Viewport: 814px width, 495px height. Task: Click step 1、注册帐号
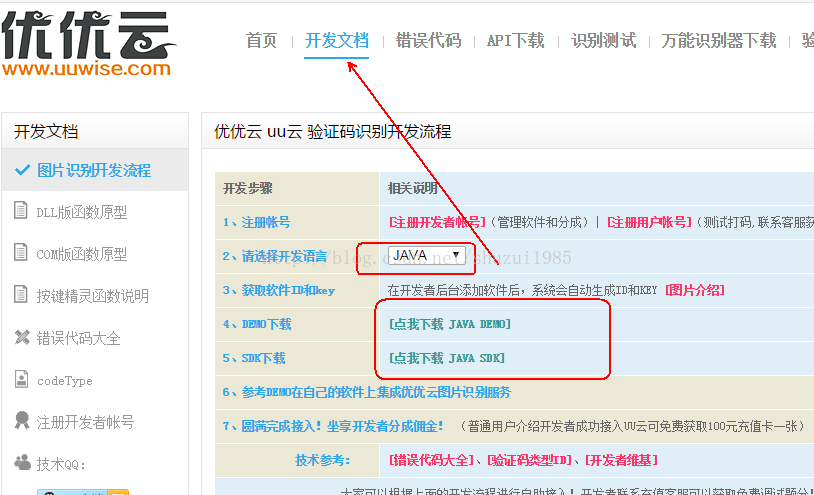256,223
